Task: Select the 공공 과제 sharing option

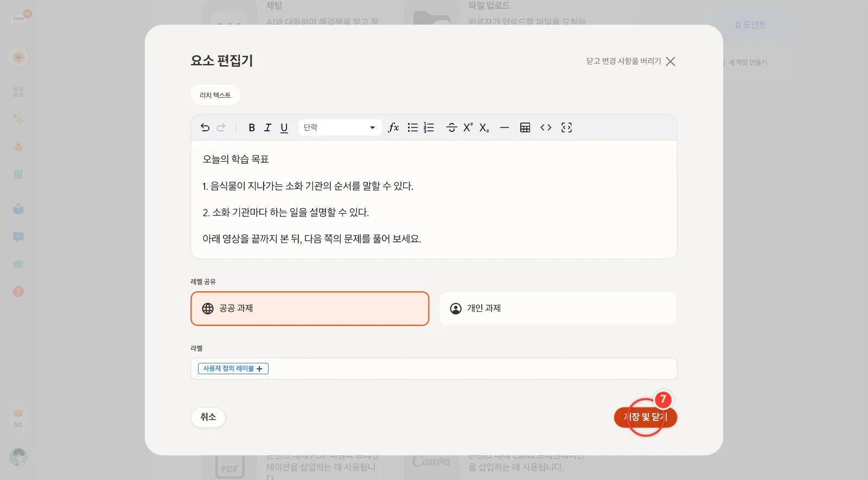Action: tap(310, 309)
